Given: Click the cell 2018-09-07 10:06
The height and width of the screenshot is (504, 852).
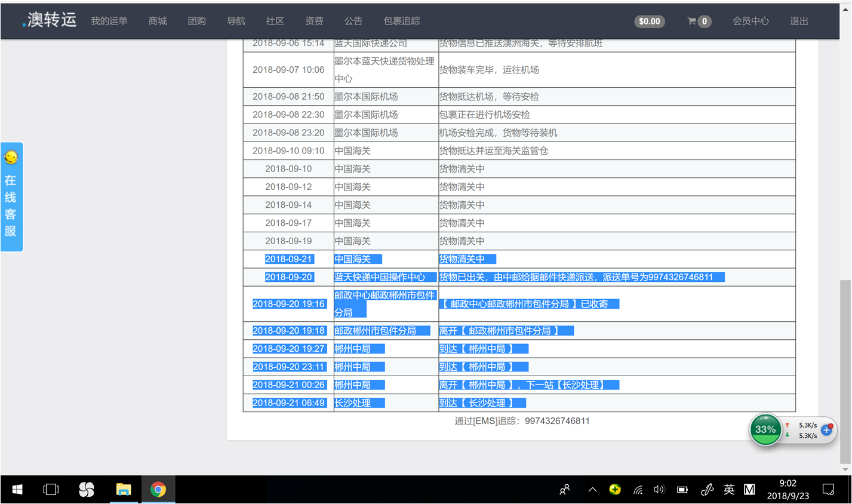Looking at the screenshot, I should (x=288, y=70).
